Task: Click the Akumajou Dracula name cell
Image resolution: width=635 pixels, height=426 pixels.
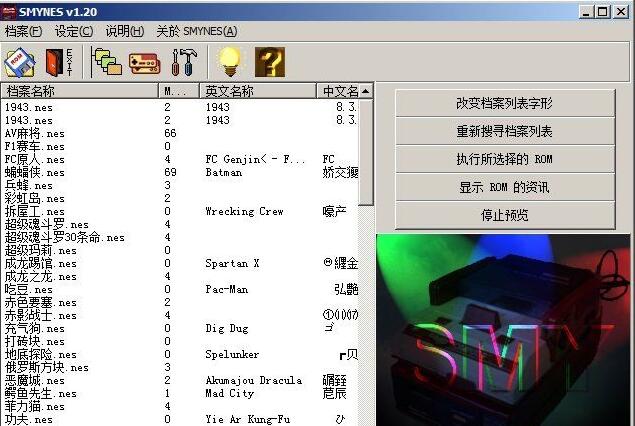Action: (x=254, y=380)
